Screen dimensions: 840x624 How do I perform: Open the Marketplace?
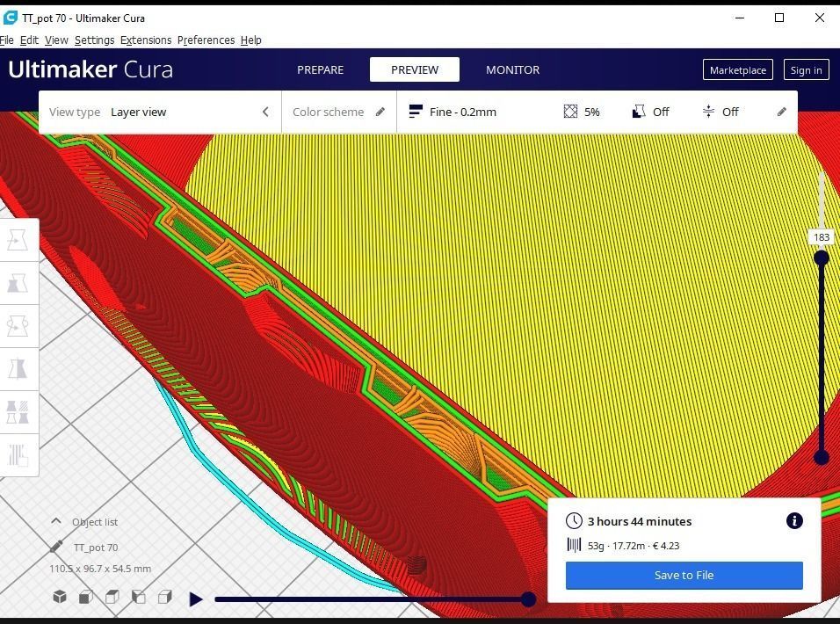738,69
